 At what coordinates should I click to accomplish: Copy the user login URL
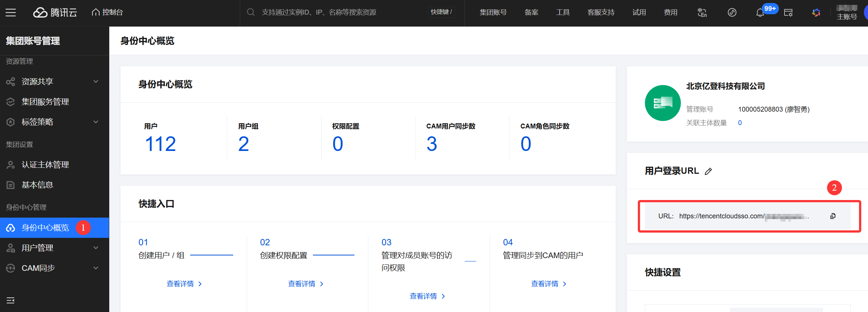point(833,216)
